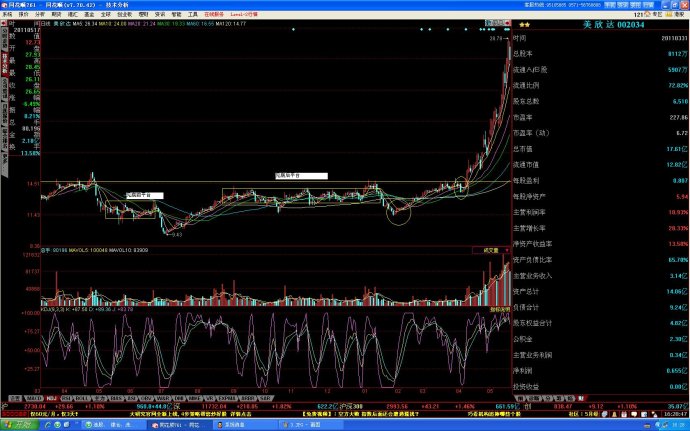Select the KDJ indicator tab

tap(51, 398)
